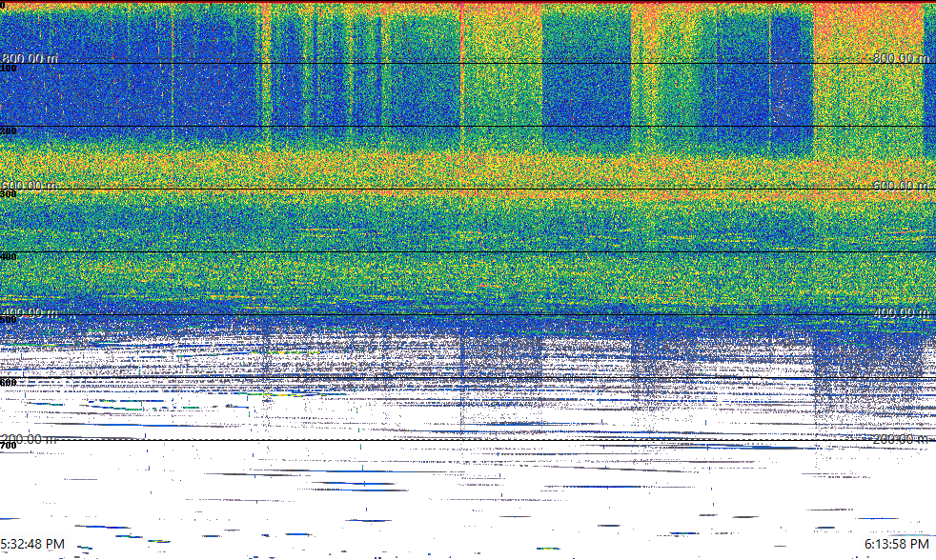Click the 600.00 m label beside the 300 marker

[x=30, y=186]
